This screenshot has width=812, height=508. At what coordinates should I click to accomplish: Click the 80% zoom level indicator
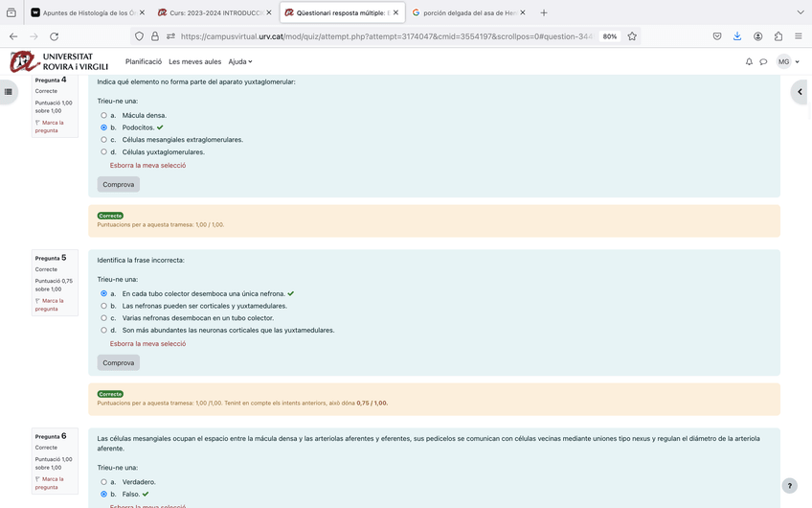point(610,36)
